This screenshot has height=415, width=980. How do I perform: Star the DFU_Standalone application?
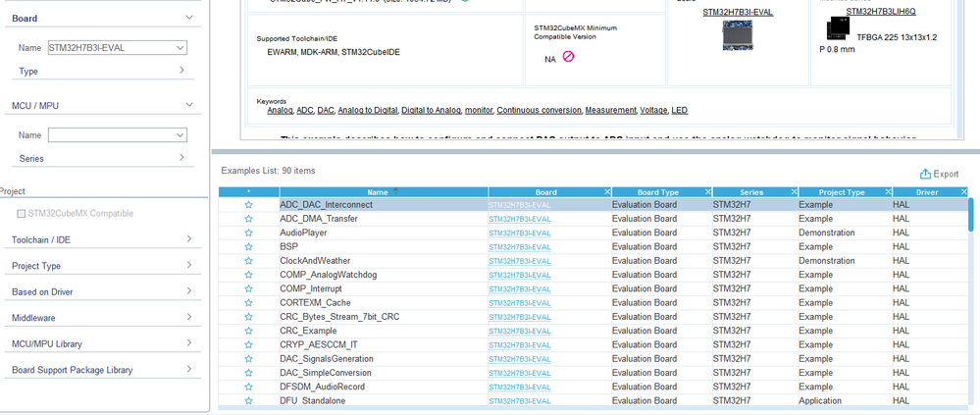pos(249,400)
